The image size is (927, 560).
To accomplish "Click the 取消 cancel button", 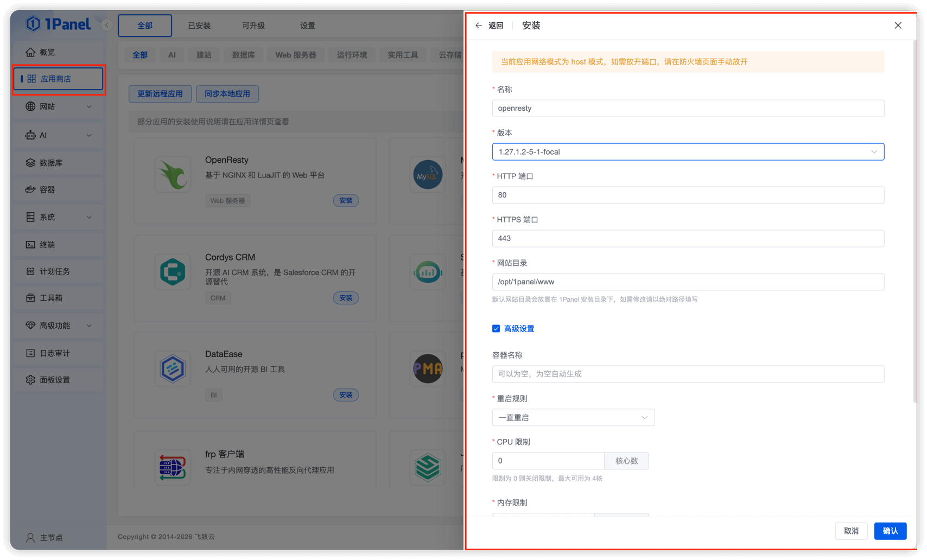I will 851,531.
